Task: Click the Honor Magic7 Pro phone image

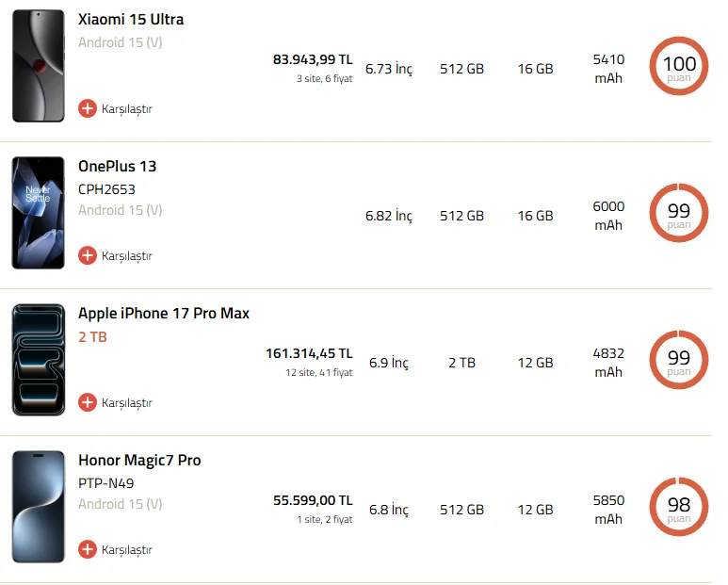Action: coord(39,507)
